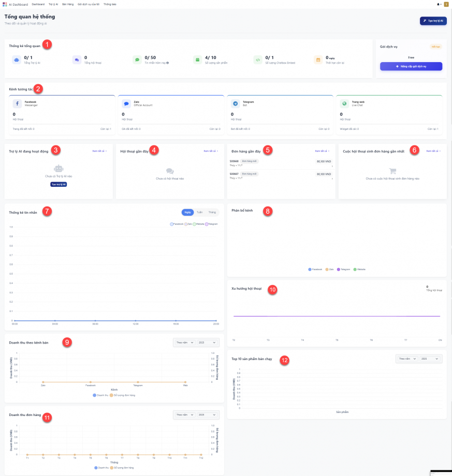
Task: Click the Trang web Live Chat globe icon
Action: click(344, 103)
